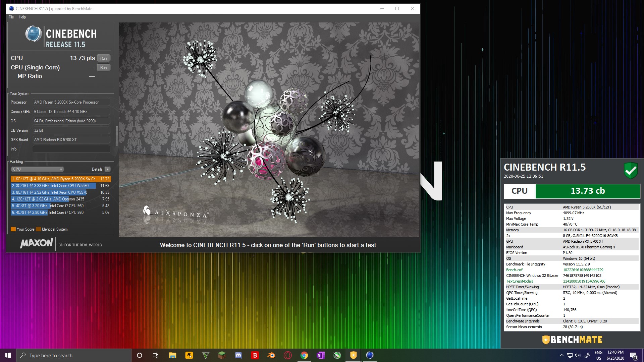
Task: Click BenchMate green validation shield checkmark
Action: coord(631,171)
